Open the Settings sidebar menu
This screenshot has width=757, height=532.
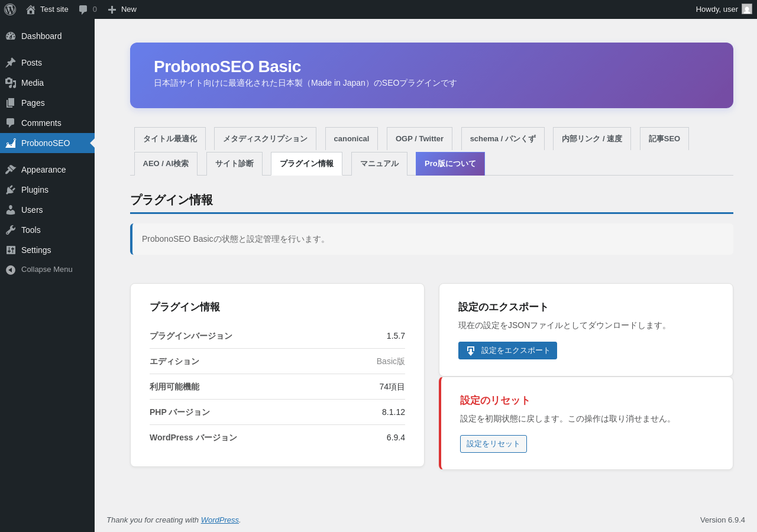point(36,250)
